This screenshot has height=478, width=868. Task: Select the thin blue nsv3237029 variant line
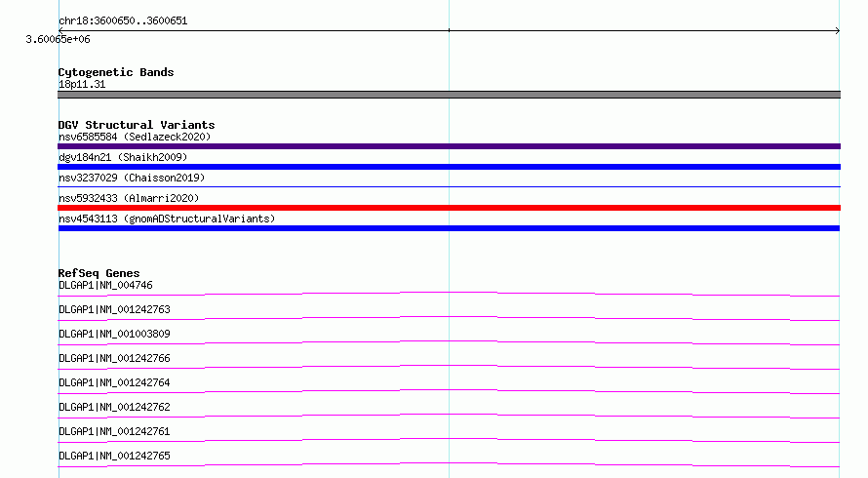click(449, 186)
